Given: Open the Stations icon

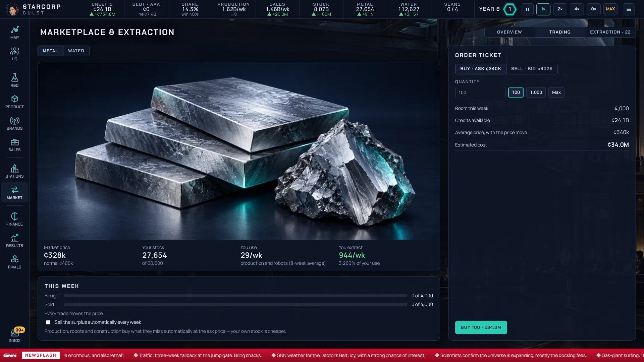Looking at the screenshot, I should point(14,171).
